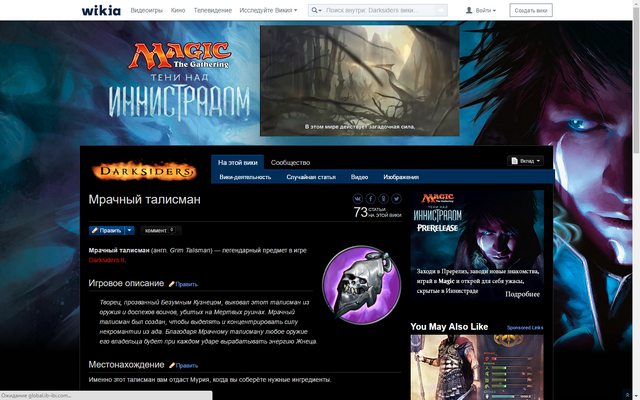Open Случайная статья link
This screenshot has height=400, width=640.
pos(311,177)
